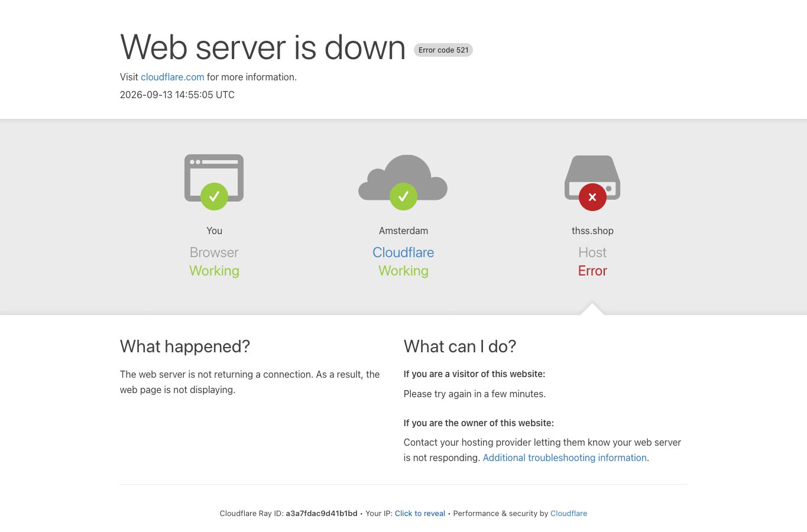This screenshot has width=807, height=532.
Task: Click to reveal your IP
Action: pyautogui.click(x=420, y=513)
